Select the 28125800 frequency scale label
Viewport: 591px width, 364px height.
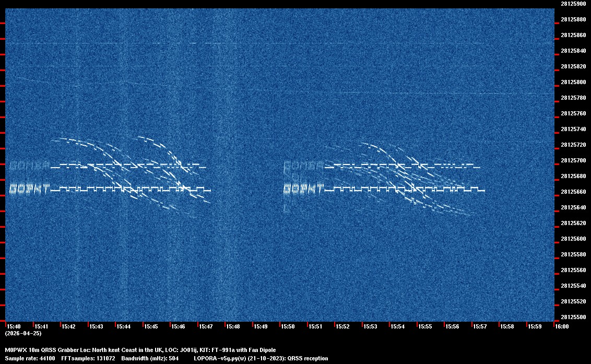pyautogui.click(x=573, y=82)
